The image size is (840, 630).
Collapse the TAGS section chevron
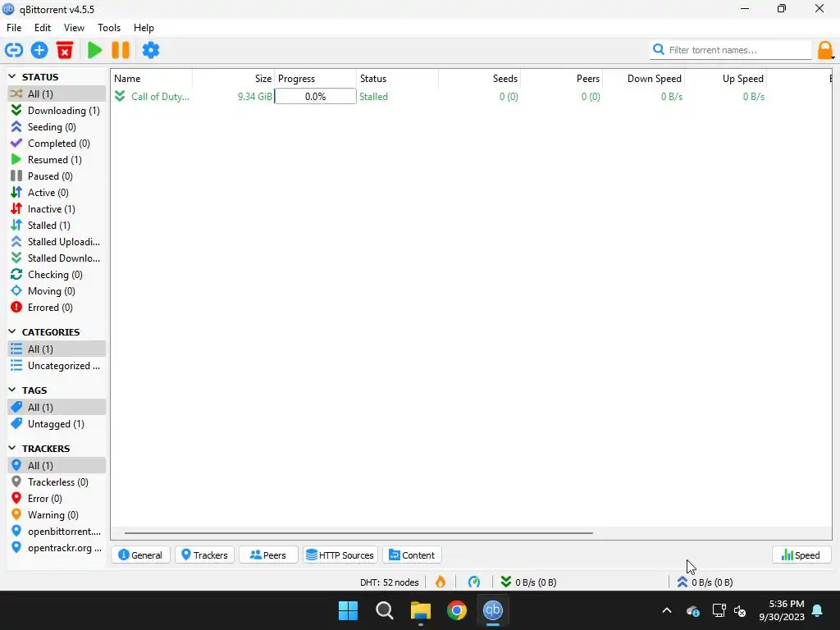12,390
